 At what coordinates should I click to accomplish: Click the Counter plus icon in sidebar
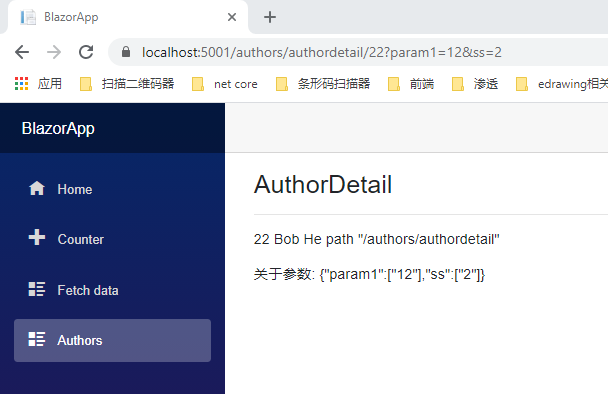[x=37, y=237]
